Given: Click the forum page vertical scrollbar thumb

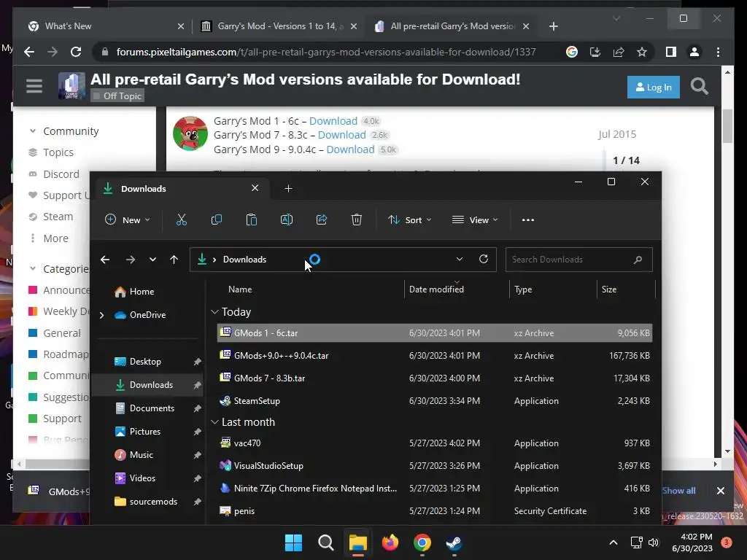Looking at the screenshot, I should click(x=727, y=125).
